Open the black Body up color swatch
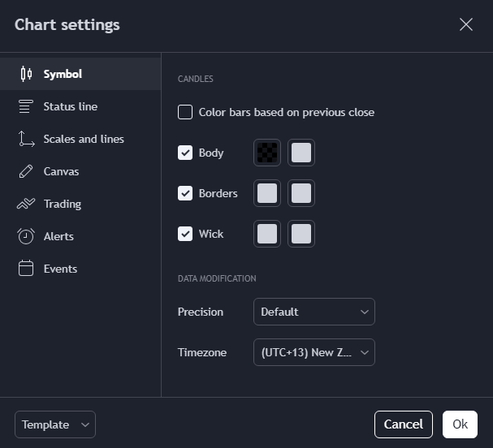The width and height of the screenshot is (493, 448). pyautogui.click(x=267, y=153)
